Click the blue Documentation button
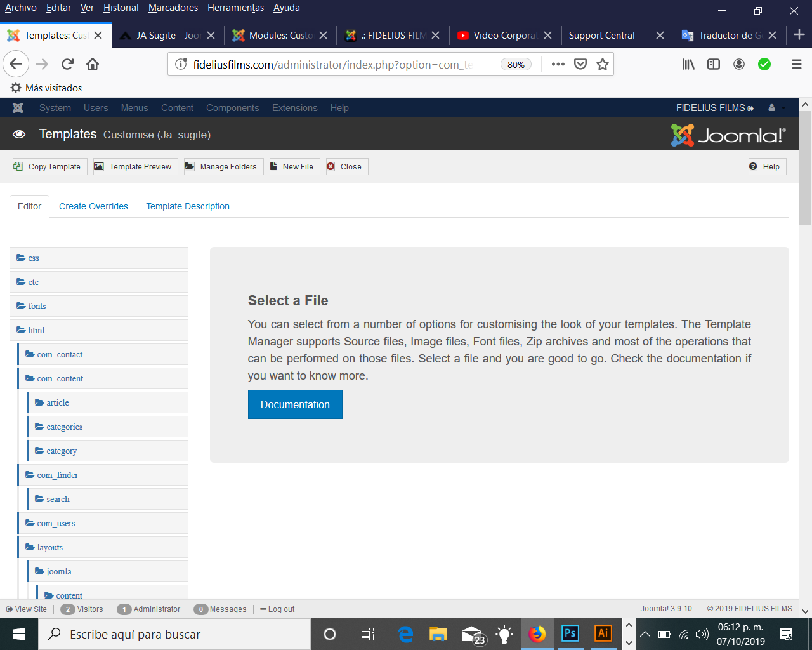The height and width of the screenshot is (650, 812). coord(295,404)
